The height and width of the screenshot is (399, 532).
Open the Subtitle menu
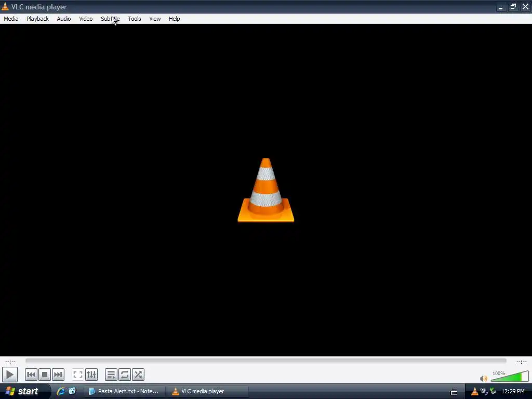coord(110,19)
